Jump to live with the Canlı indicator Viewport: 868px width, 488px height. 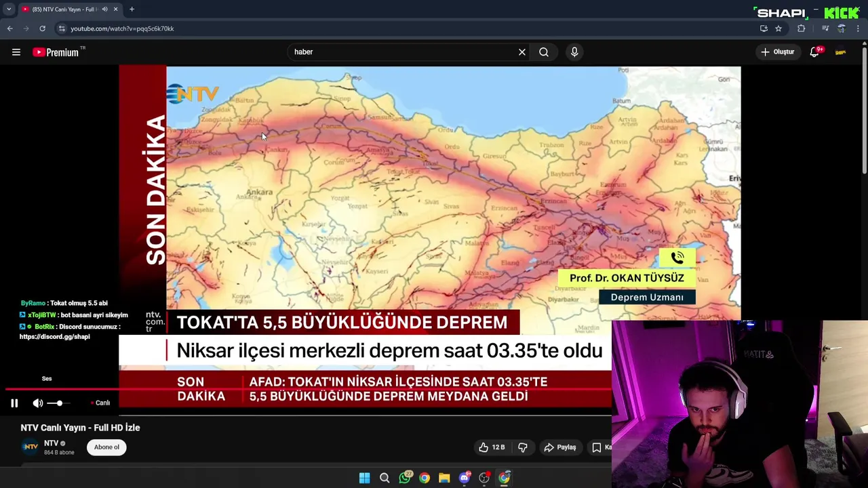[x=100, y=403]
